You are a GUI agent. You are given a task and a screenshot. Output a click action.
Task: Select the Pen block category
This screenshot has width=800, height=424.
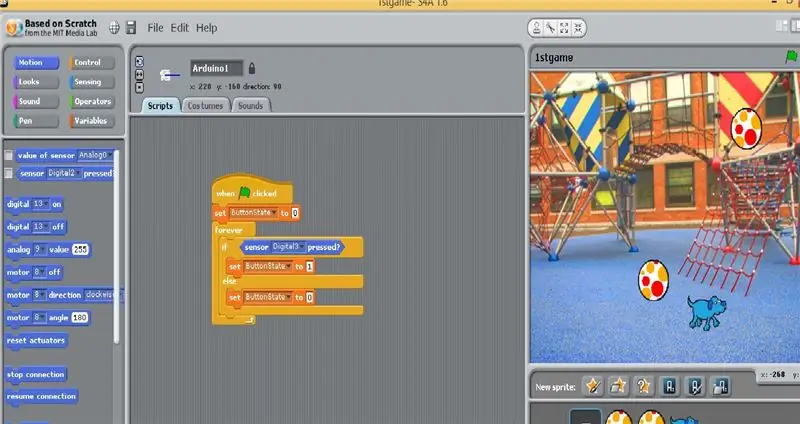(36, 121)
